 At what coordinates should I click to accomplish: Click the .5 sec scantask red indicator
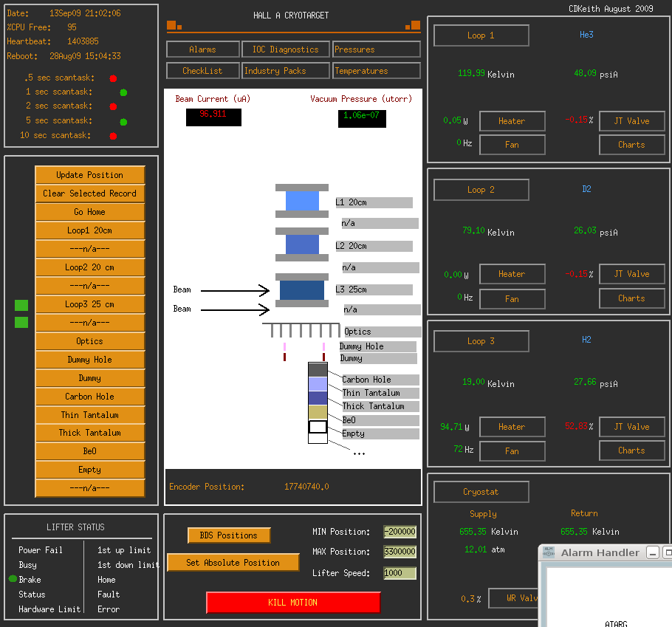(x=113, y=78)
